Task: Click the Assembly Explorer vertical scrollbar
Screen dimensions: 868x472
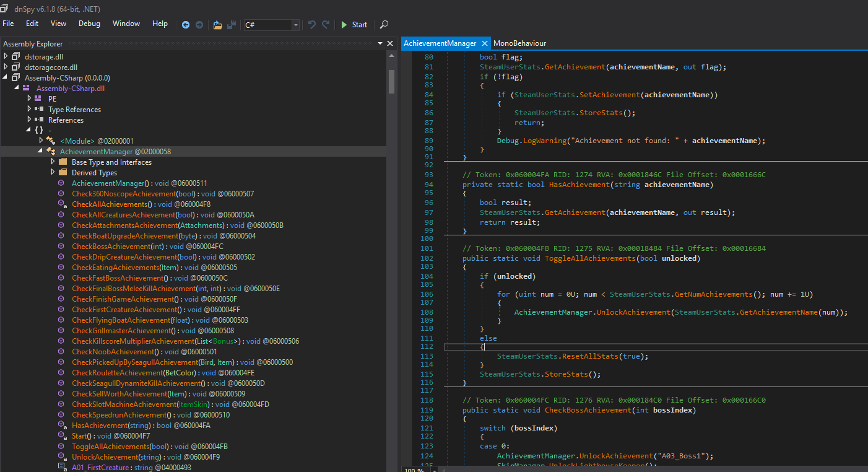Action: [391, 260]
